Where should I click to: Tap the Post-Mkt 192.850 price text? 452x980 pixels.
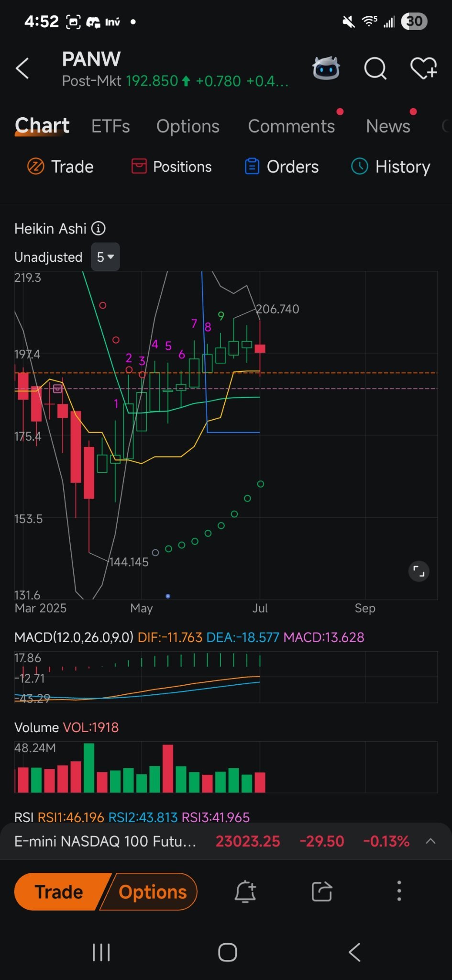coord(120,81)
